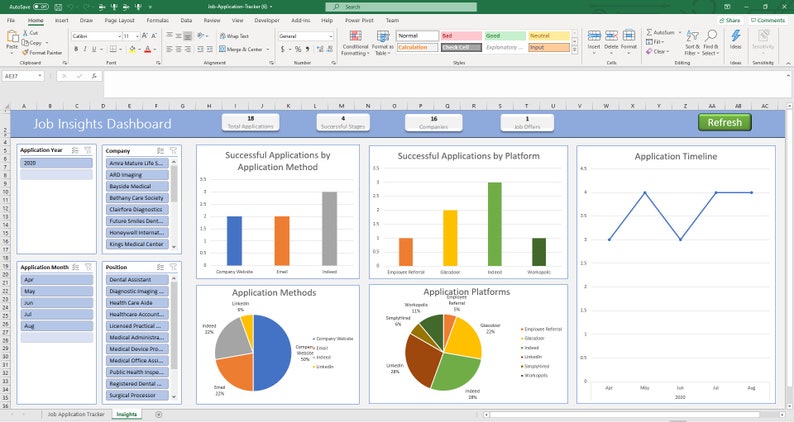
Task: Toggle multi-select on Position slicer
Action: (x=160, y=267)
